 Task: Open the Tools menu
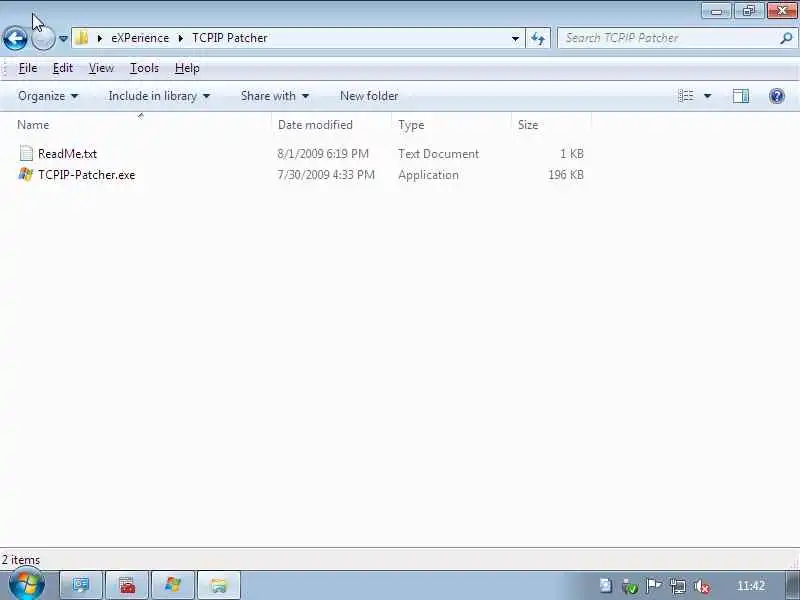pyautogui.click(x=144, y=68)
